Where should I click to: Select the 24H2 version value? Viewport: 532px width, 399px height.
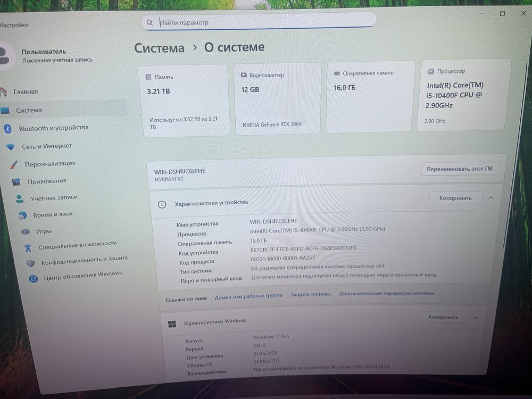(x=259, y=345)
